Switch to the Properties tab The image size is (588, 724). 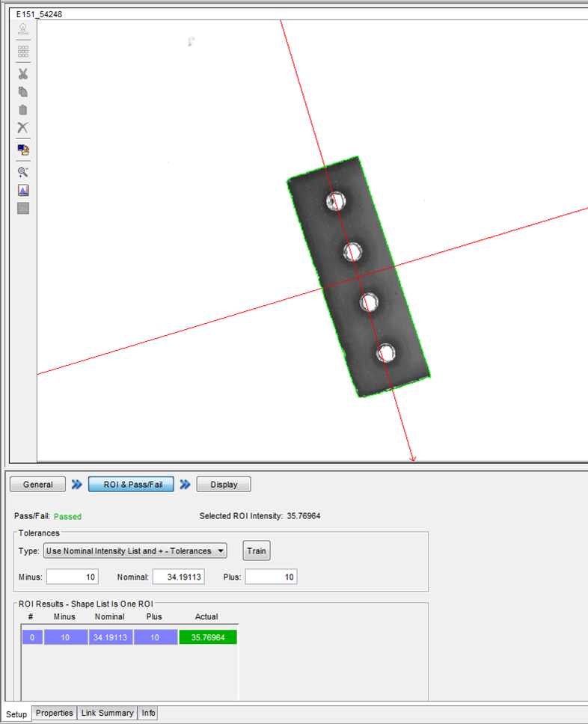point(55,713)
